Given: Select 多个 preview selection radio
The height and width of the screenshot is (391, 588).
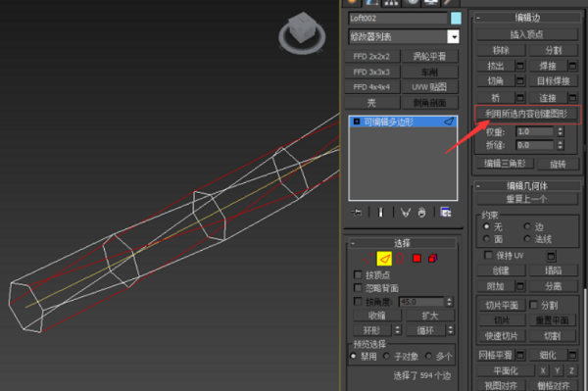Looking at the screenshot, I should click(428, 356).
